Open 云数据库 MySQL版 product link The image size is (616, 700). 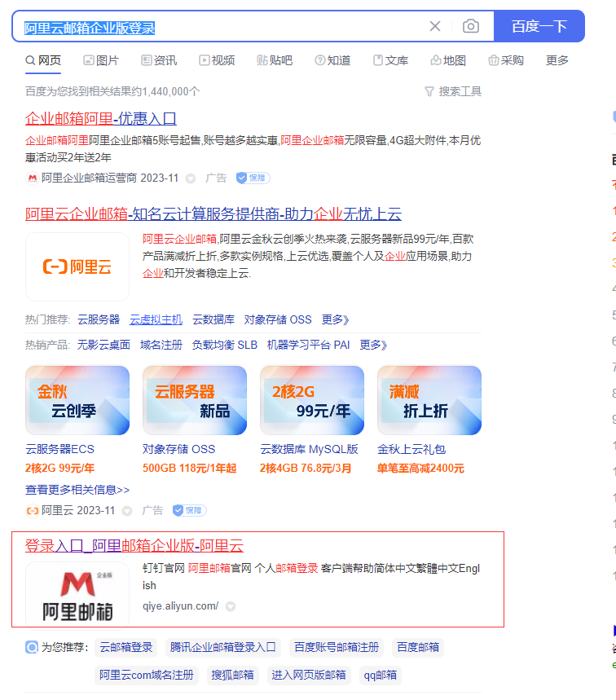point(309,449)
